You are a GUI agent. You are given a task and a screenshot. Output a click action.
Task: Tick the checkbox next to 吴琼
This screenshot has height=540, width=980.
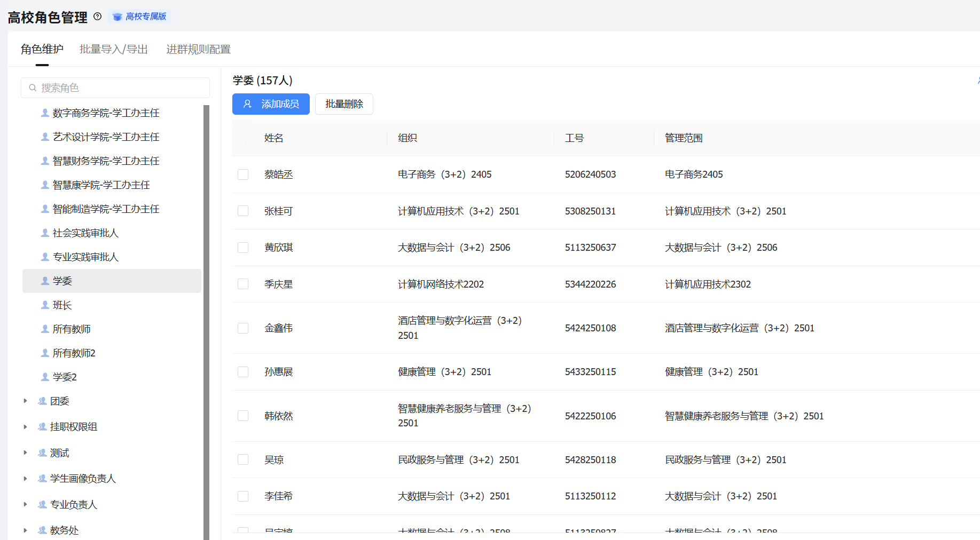(243, 459)
